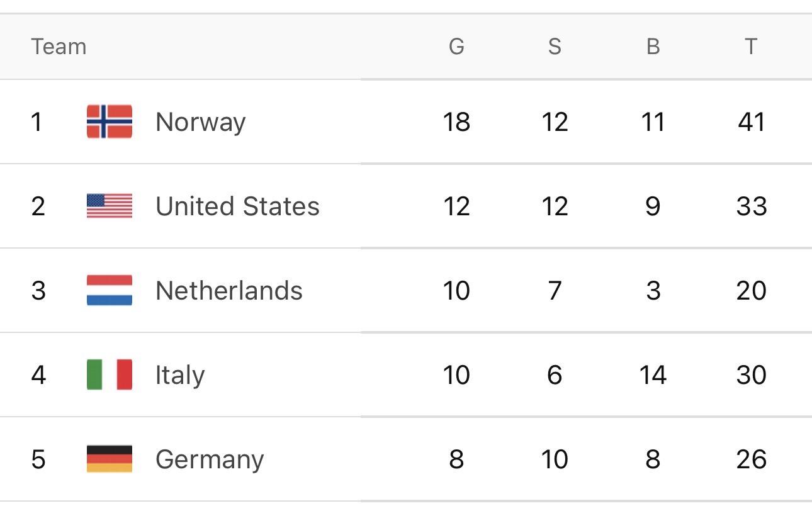Click the Italy flag icon

(110, 375)
